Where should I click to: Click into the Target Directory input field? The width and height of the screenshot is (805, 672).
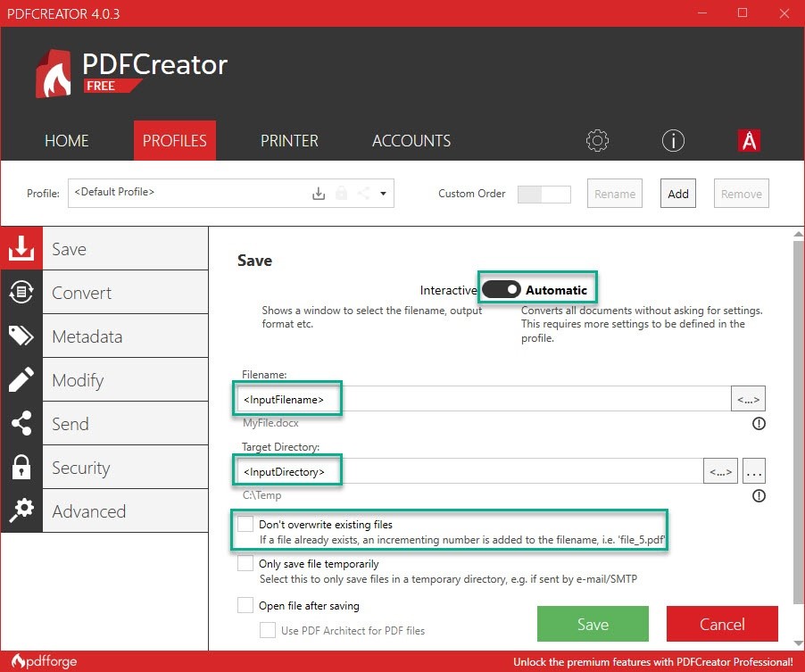click(x=469, y=471)
